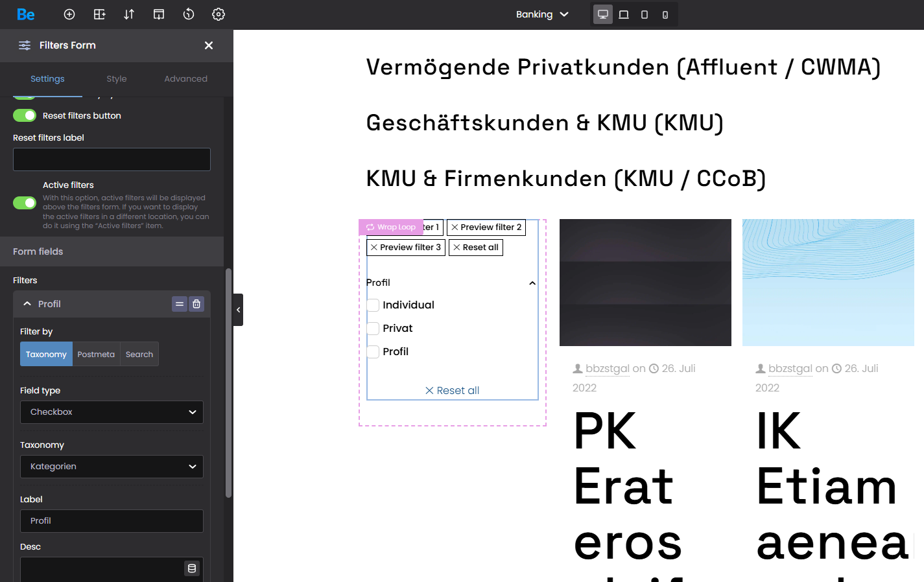Expand the Taxonomy Kategorien dropdown
Image resolution: width=924 pixels, height=582 pixels.
[112, 467]
